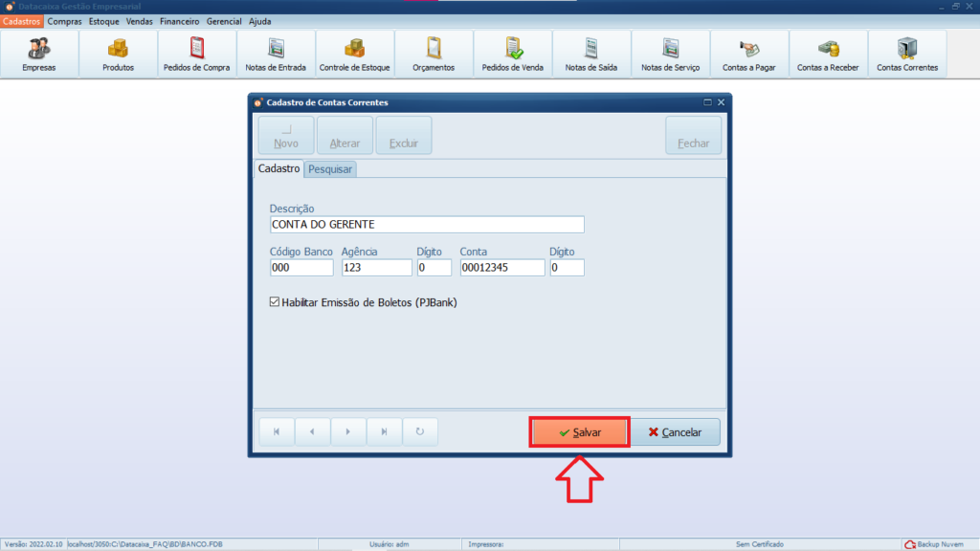
Task: Open the Financeiro menu
Action: point(179,21)
